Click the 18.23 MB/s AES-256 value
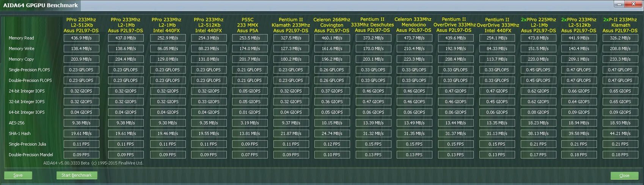 538,123
